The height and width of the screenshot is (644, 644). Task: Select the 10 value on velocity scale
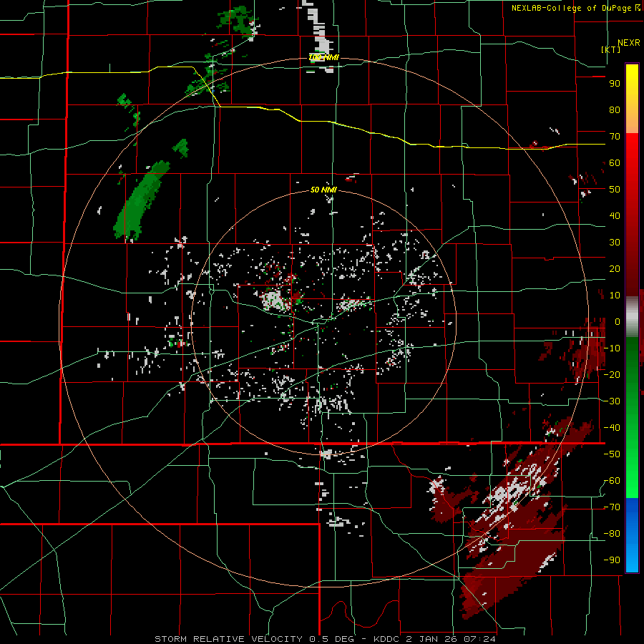(x=615, y=296)
